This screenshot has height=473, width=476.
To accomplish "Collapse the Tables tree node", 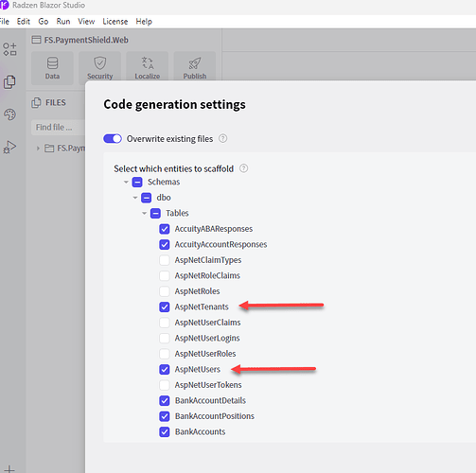I will click(144, 213).
